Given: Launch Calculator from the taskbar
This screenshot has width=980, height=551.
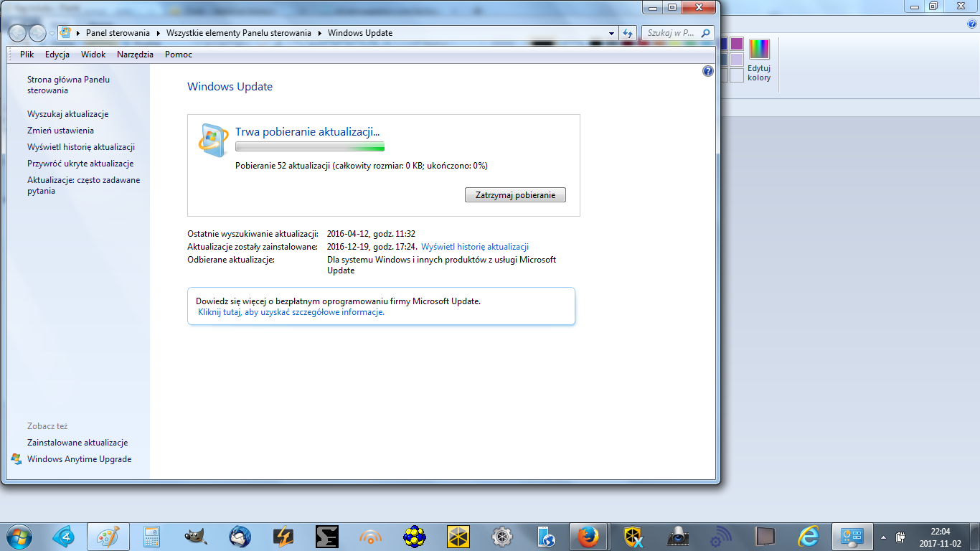Looking at the screenshot, I should [x=151, y=537].
